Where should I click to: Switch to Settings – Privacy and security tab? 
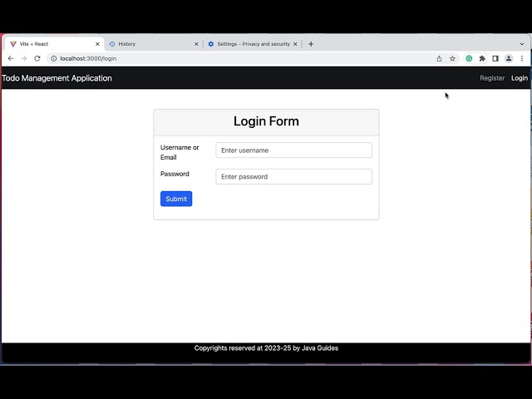tap(253, 44)
